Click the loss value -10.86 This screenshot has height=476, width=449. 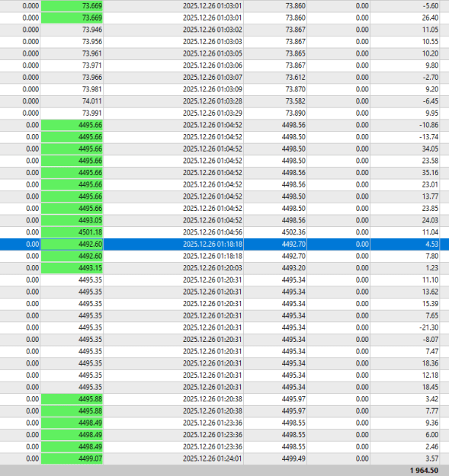428,125
